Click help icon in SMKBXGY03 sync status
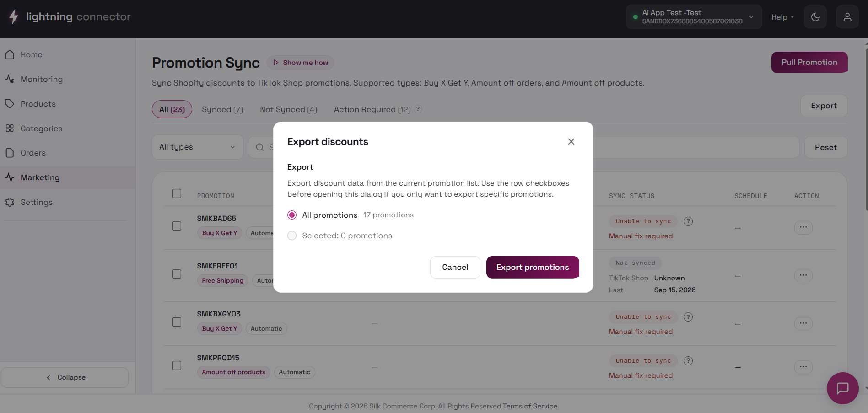 [x=688, y=317]
